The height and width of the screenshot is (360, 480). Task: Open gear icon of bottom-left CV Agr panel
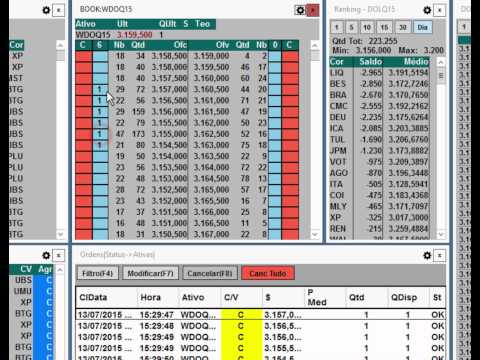tap(46, 256)
